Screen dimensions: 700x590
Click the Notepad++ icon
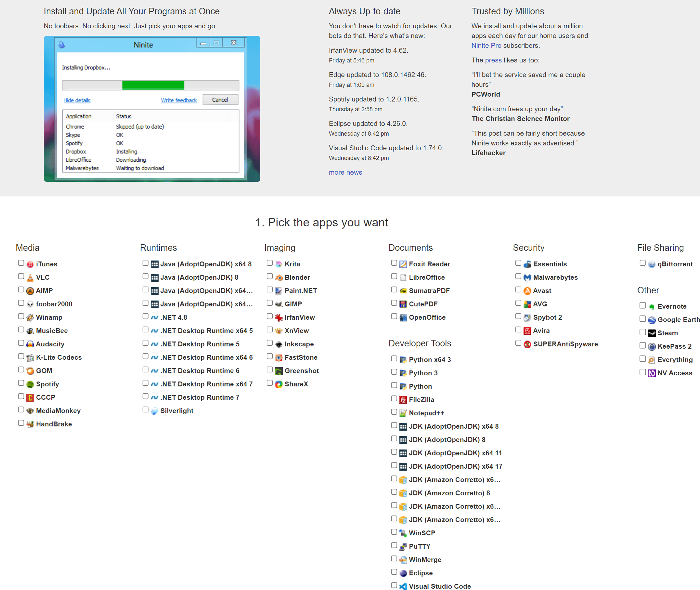403,413
